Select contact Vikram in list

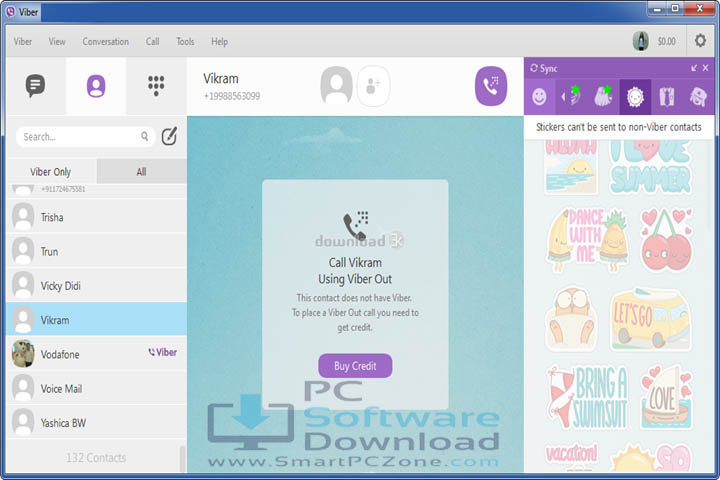click(x=97, y=320)
